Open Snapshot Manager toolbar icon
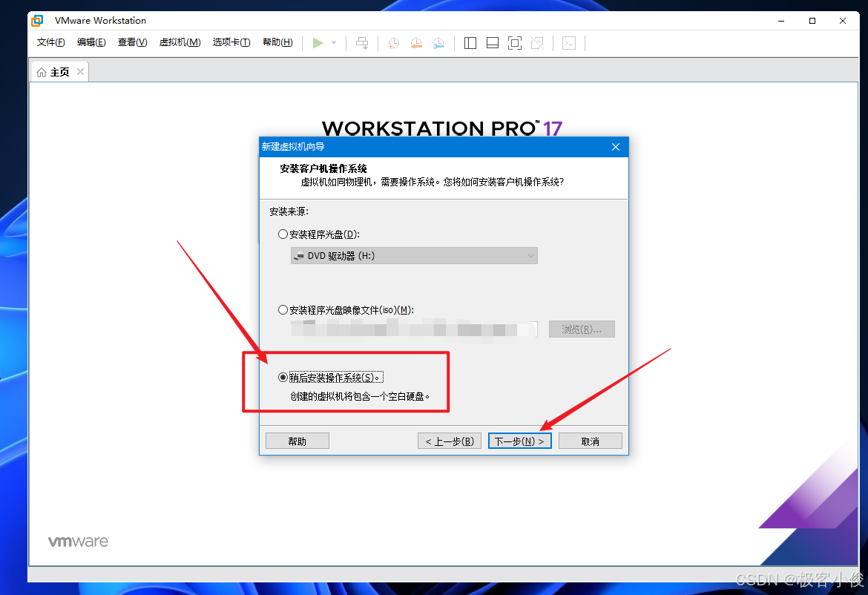 438,43
